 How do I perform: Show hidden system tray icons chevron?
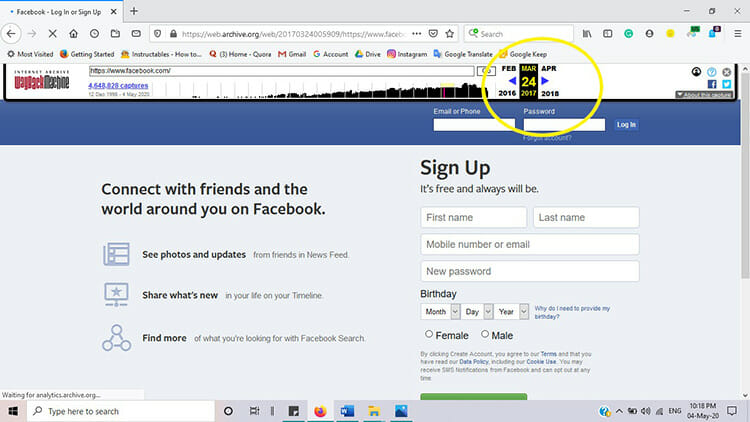(619, 411)
